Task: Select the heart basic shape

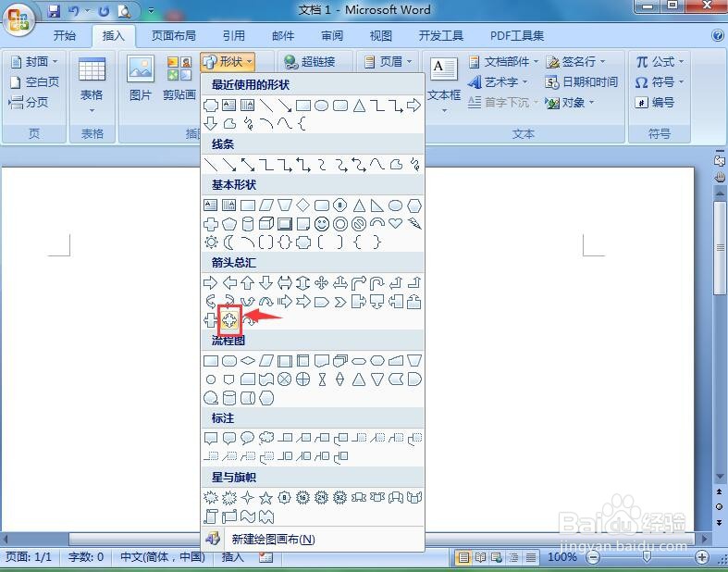Action: [395, 223]
